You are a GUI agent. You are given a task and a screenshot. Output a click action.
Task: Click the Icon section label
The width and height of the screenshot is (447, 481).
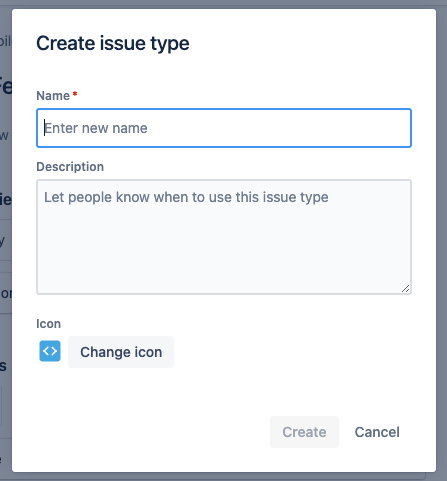[x=49, y=324]
